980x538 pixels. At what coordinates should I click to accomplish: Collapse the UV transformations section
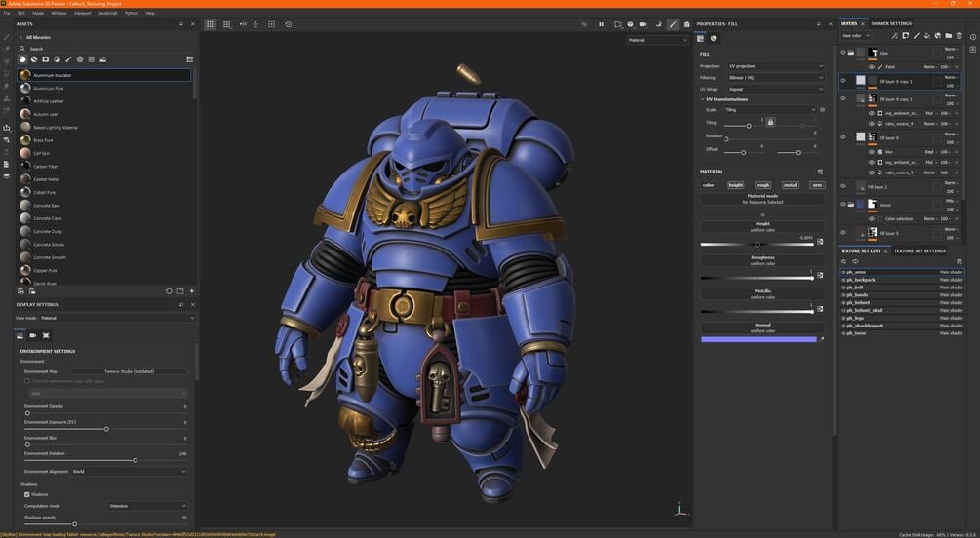702,99
